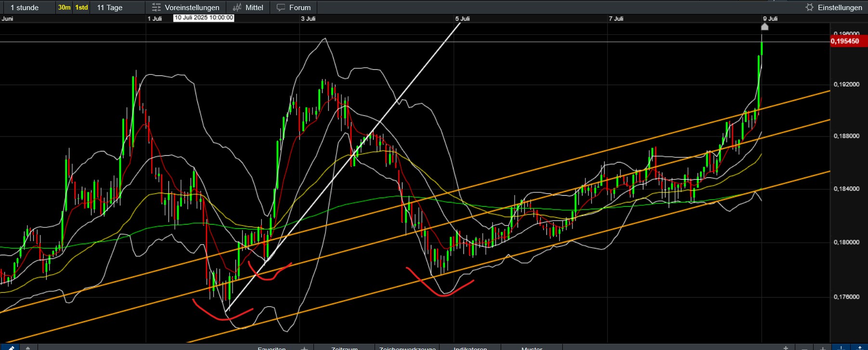Click the '5 Juli' date axis label

[462, 19]
